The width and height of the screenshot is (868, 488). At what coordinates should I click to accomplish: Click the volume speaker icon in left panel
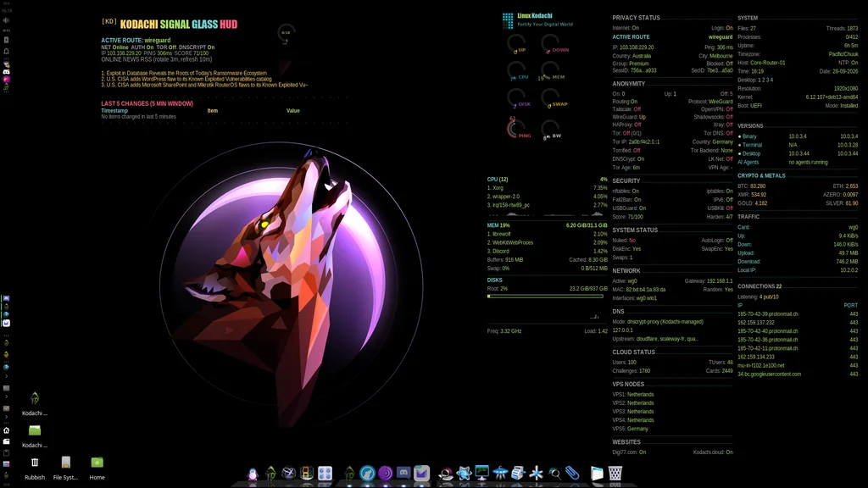pos(6,20)
